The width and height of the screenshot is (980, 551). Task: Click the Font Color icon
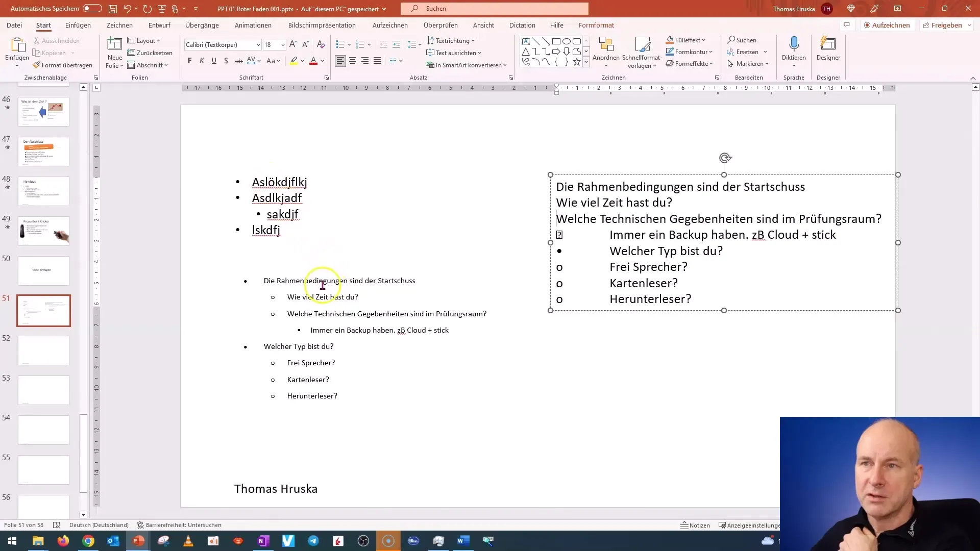click(x=314, y=61)
